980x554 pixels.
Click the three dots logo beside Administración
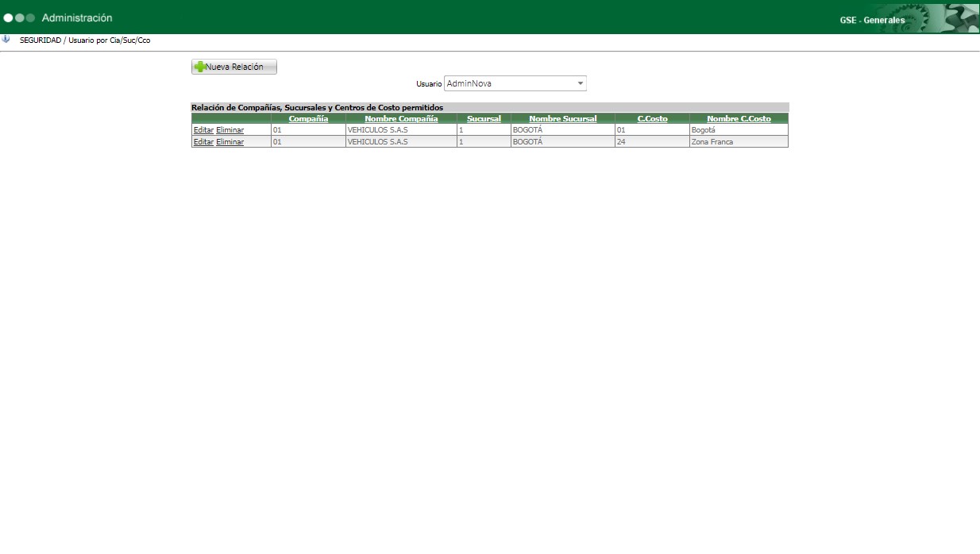tap(19, 17)
